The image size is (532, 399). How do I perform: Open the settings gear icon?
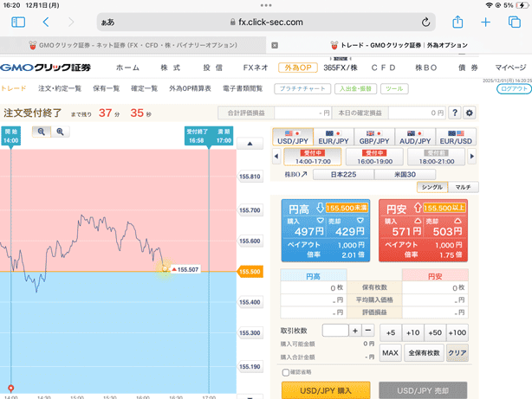pyautogui.click(x=470, y=113)
